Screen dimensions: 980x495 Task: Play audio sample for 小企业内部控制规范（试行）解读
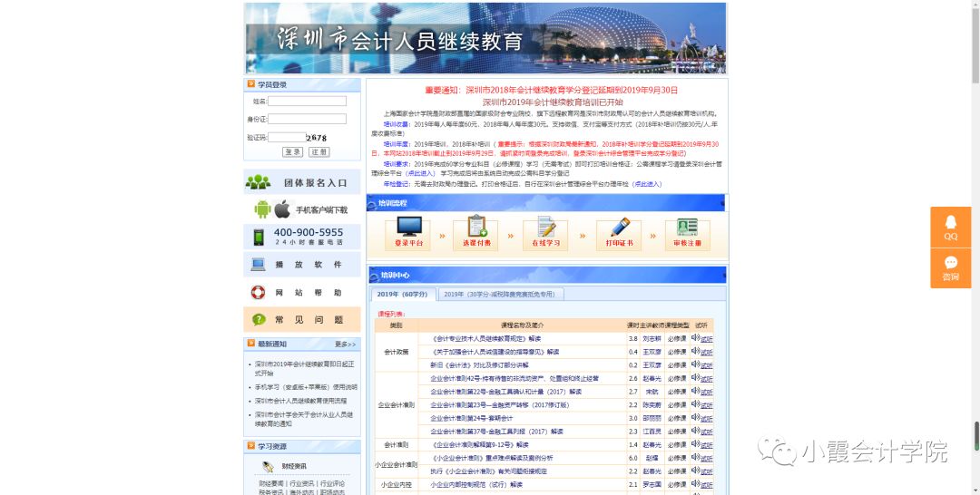click(x=695, y=484)
